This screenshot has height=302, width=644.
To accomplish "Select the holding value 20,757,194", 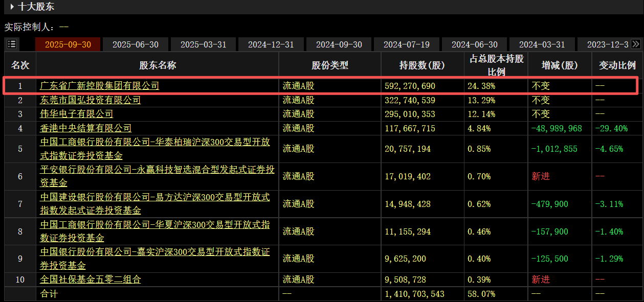I will (x=408, y=149).
